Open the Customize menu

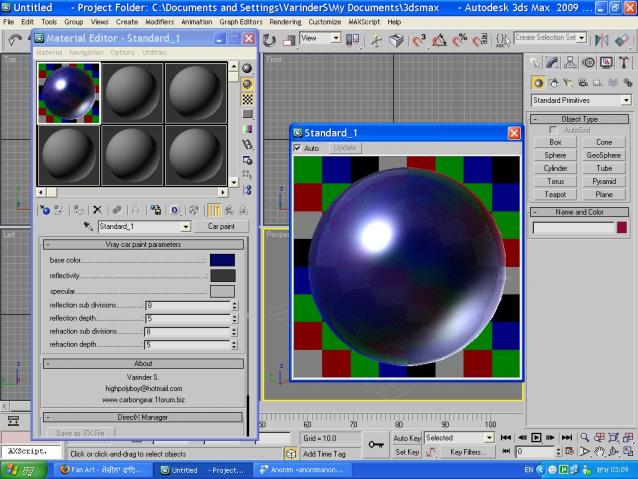[x=325, y=22]
